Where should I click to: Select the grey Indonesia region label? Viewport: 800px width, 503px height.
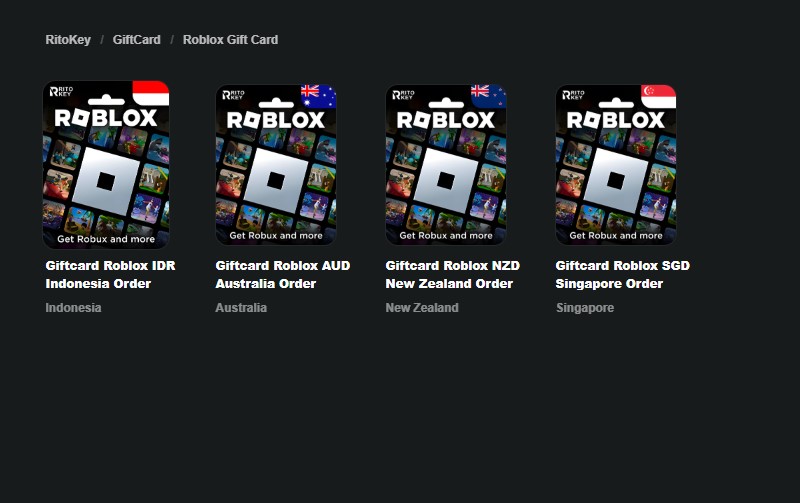pos(73,308)
